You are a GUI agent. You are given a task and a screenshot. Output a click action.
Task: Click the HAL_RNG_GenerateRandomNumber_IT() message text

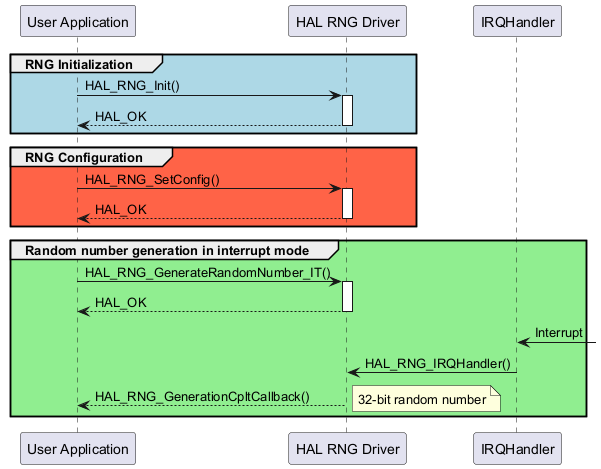[208, 272]
